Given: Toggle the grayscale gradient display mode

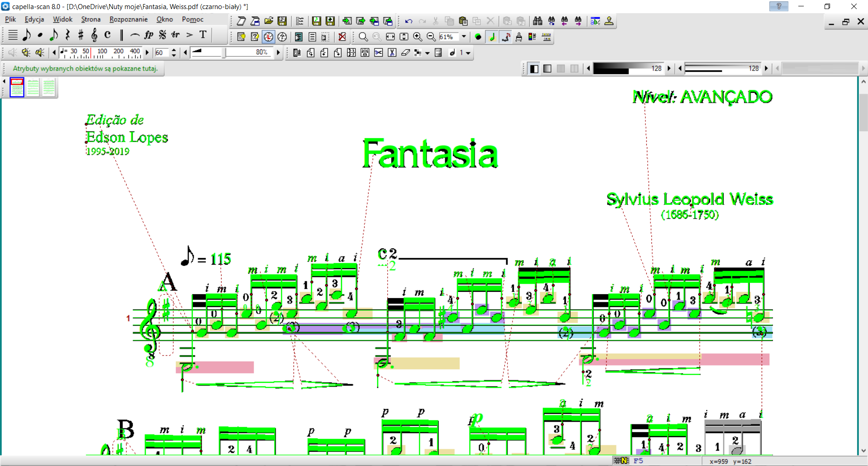Looking at the screenshot, I should tap(547, 68).
